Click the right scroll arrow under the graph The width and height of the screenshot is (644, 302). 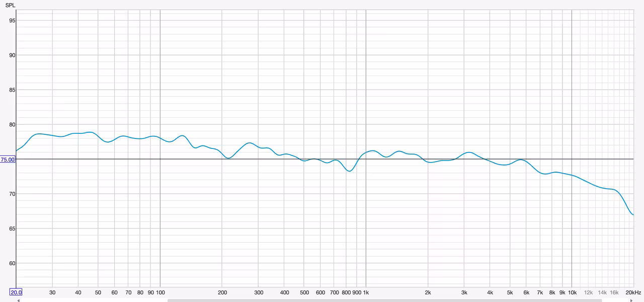pos(631,300)
